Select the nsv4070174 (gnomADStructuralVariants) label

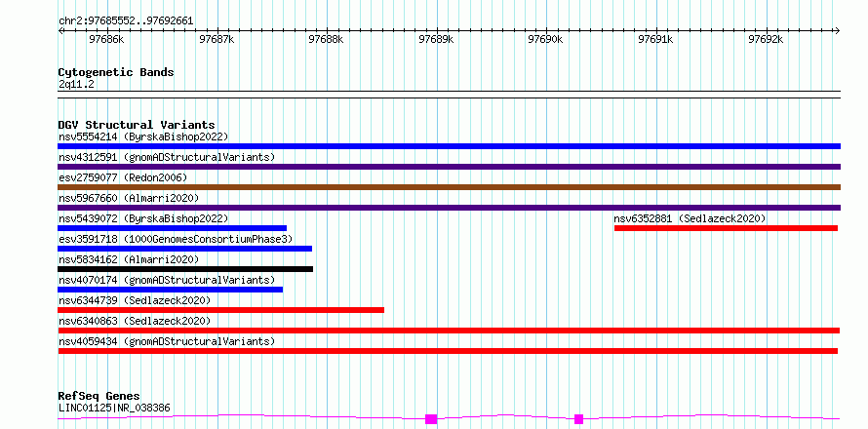[x=167, y=280]
